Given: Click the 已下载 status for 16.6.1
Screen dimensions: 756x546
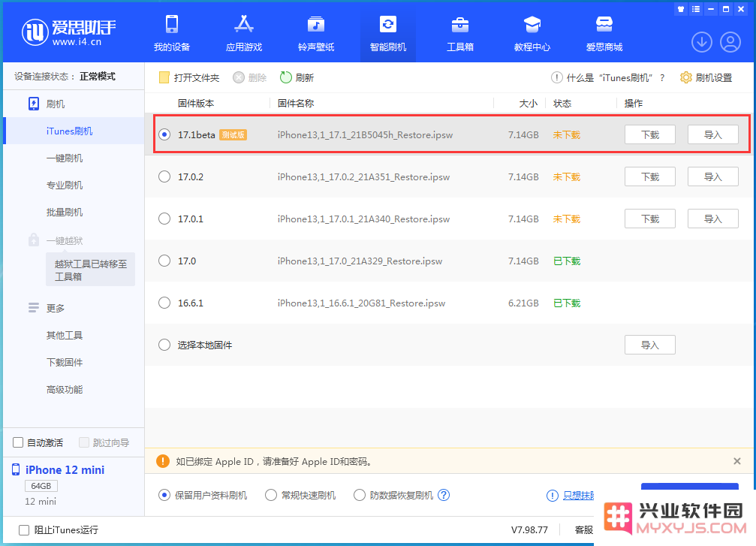Looking at the screenshot, I should (567, 303).
